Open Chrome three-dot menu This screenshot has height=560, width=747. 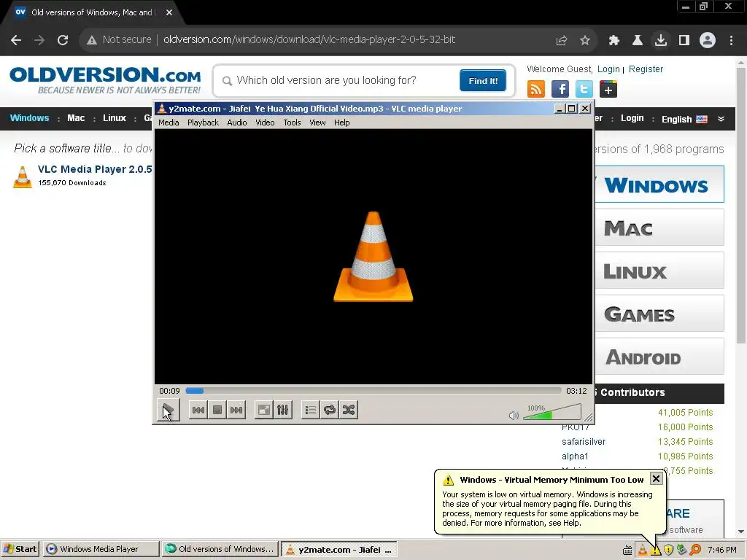pos(731,41)
